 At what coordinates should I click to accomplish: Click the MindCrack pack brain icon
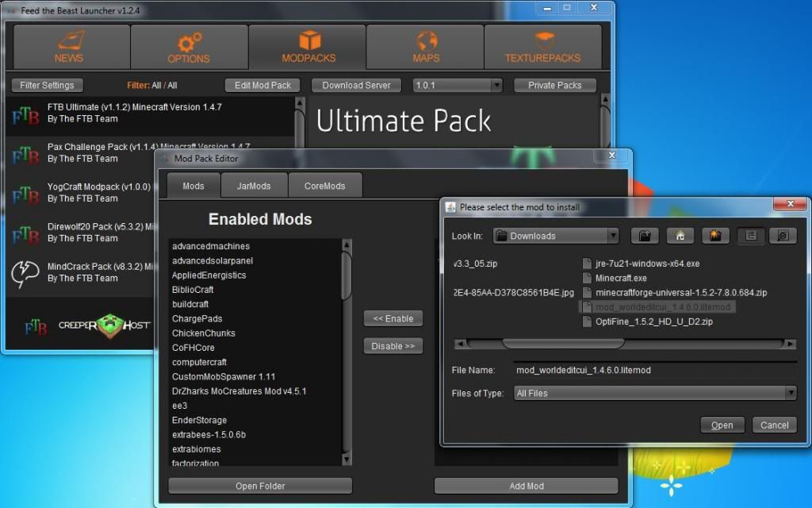pos(25,273)
